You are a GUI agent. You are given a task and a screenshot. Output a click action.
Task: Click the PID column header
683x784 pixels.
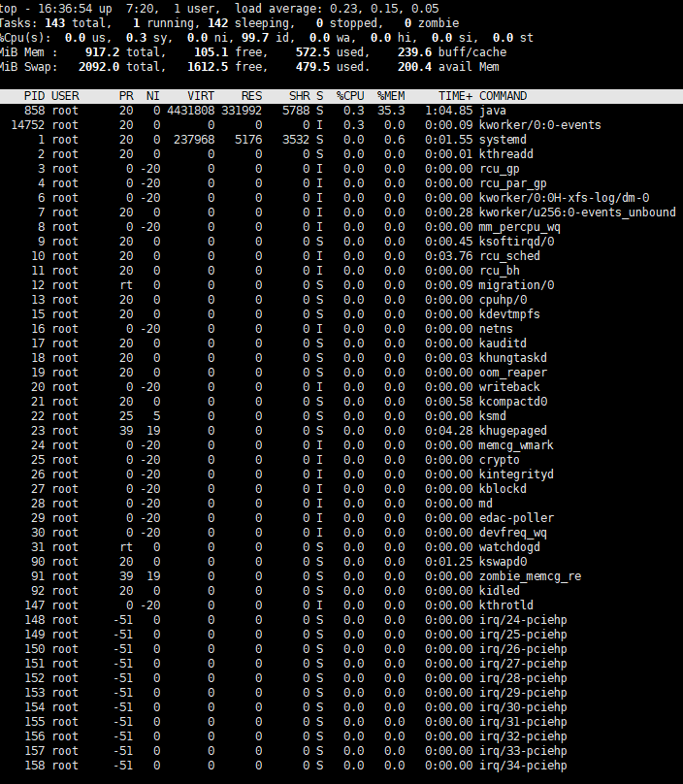coord(34,96)
